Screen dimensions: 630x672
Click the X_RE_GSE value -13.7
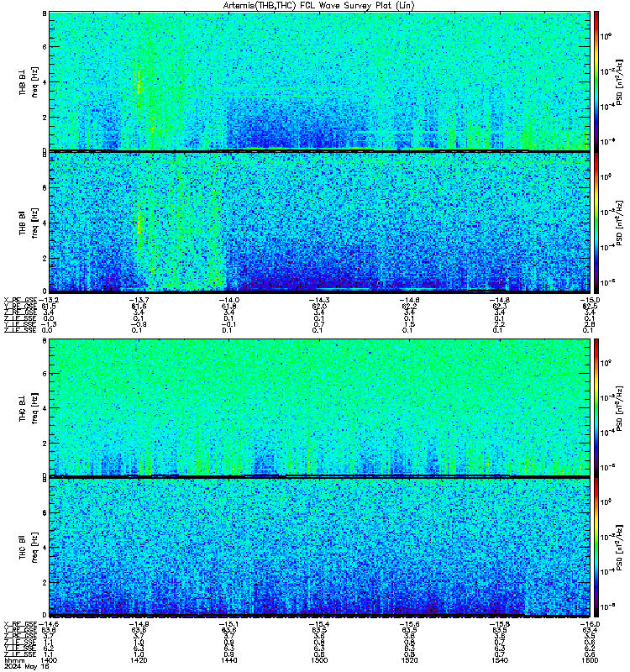coord(139,300)
